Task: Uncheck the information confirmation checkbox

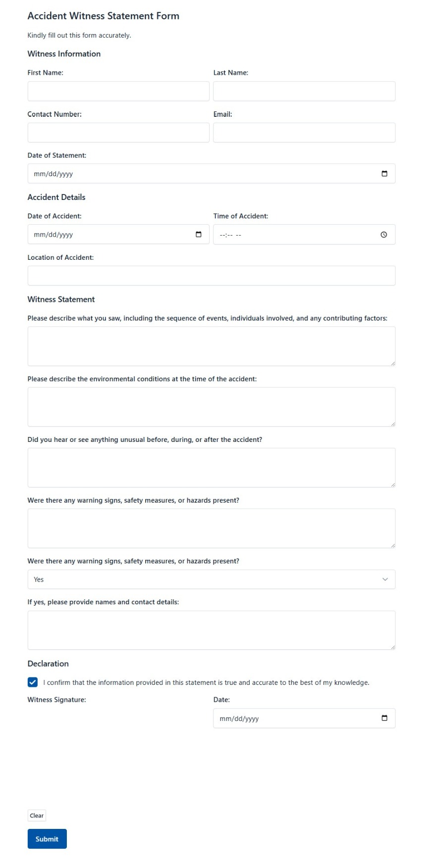Action: pos(32,682)
